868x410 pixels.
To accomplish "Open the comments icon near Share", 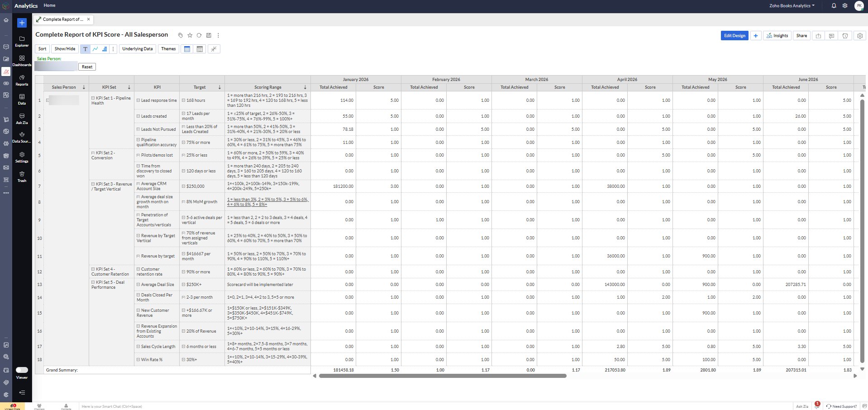I will point(831,36).
